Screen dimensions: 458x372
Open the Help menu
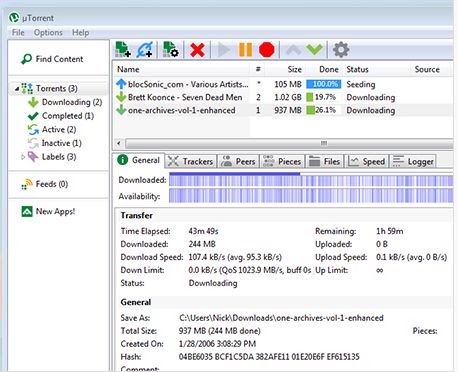tap(80, 33)
